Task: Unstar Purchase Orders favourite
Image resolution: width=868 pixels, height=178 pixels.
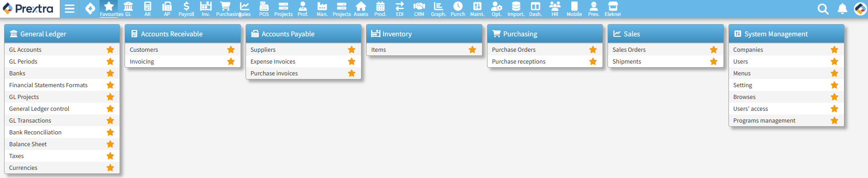Action: [593, 49]
